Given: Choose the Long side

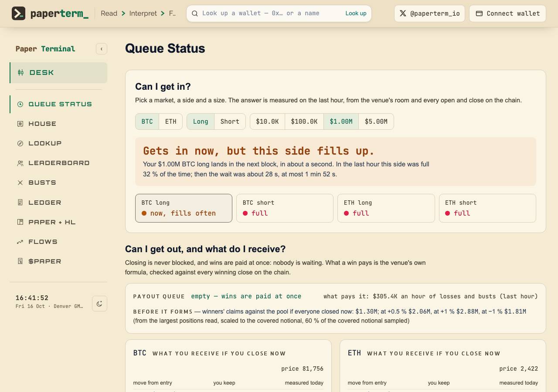Looking at the screenshot, I should [201, 122].
